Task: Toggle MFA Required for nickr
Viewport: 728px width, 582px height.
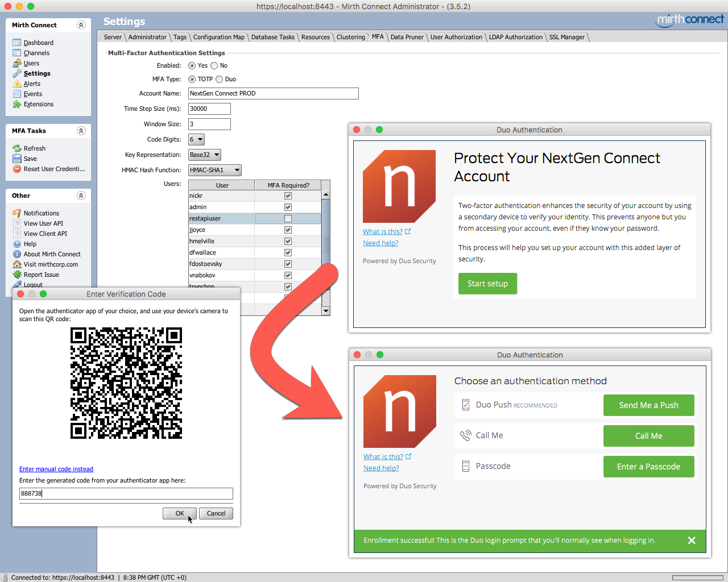Action: click(288, 196)
